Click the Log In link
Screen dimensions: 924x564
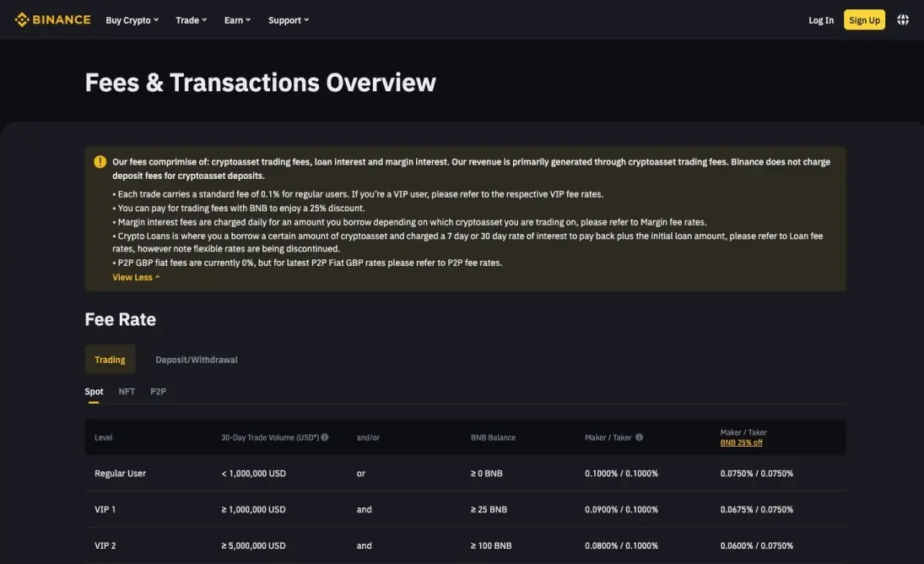click(x=821, y=20)
